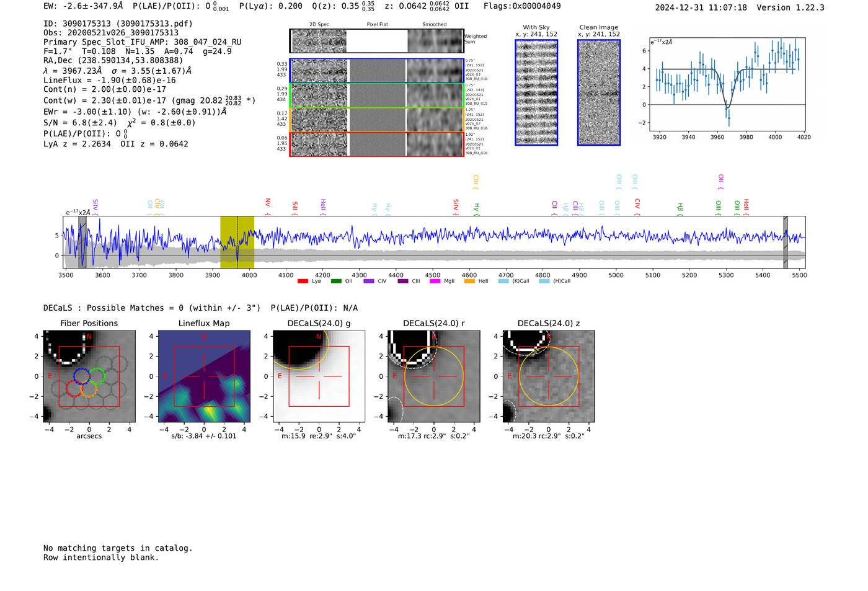Click the Weighted Sum 2D spectrum row
868x591 pixels.
click(x=376, y=41)
